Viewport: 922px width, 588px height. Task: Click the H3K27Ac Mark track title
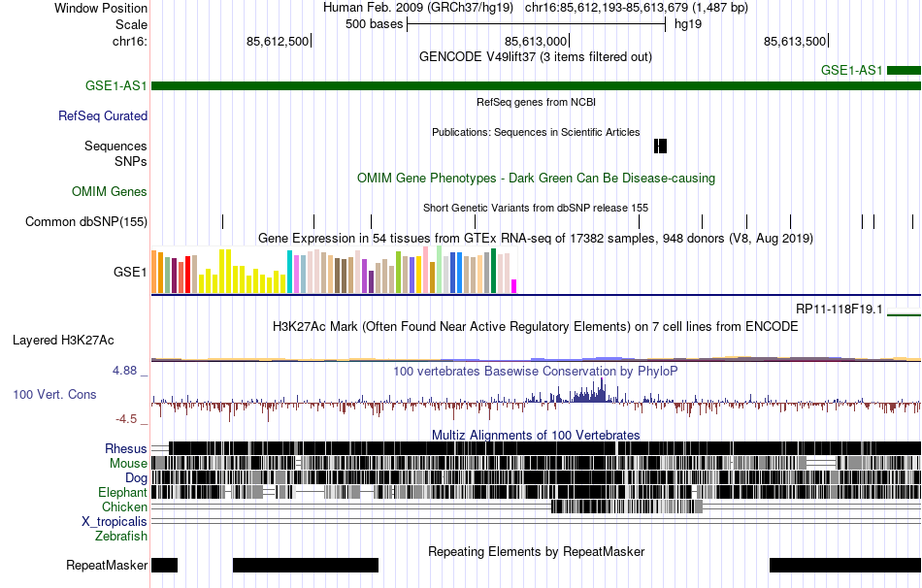[x=535, y=326]
